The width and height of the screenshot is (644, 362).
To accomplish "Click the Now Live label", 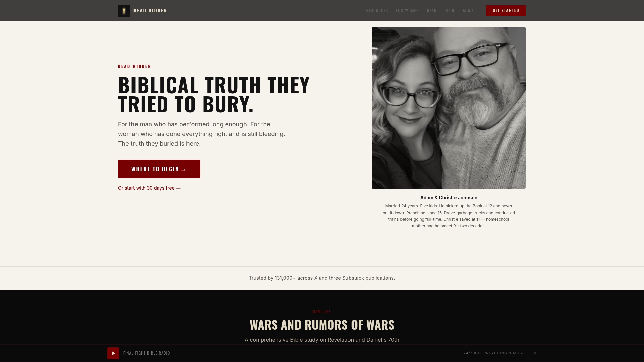I will click(322, 312).
